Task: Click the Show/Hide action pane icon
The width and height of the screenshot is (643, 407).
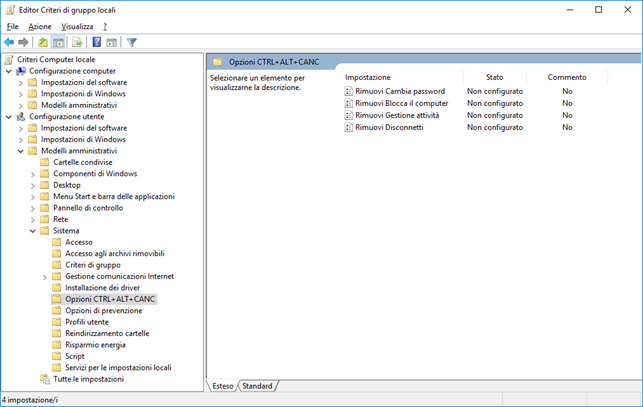Action: pos(112,42)
